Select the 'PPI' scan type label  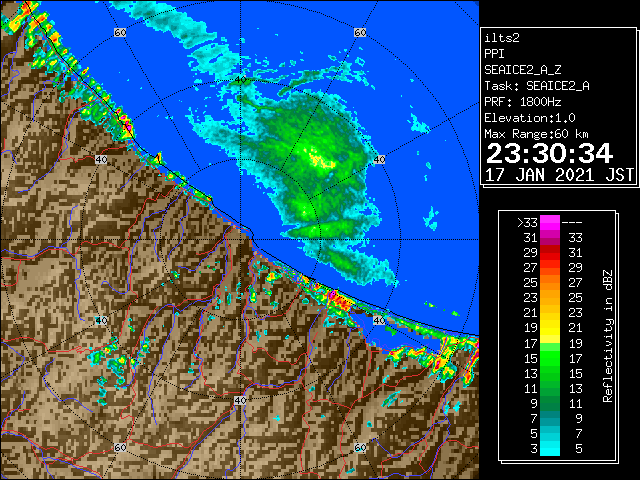[x=494, y=54]
